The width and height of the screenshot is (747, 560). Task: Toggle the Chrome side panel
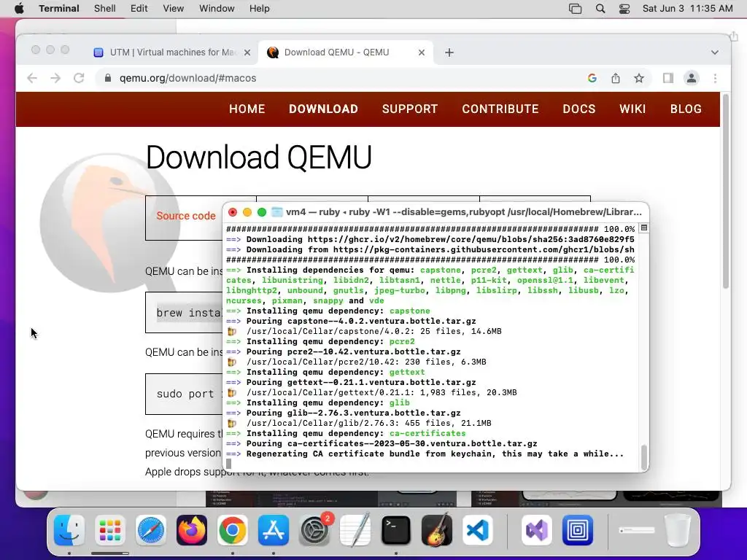668,78
